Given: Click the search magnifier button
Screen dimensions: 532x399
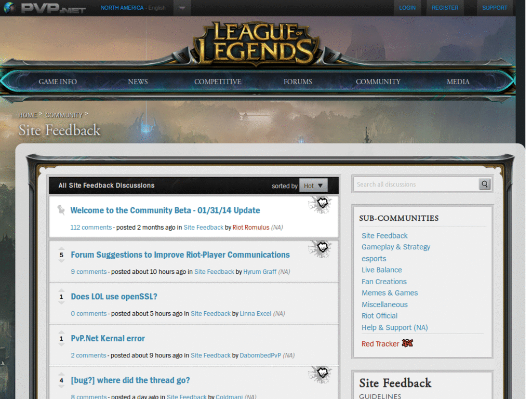Looking at the screenshot, I should click(485, 184).
